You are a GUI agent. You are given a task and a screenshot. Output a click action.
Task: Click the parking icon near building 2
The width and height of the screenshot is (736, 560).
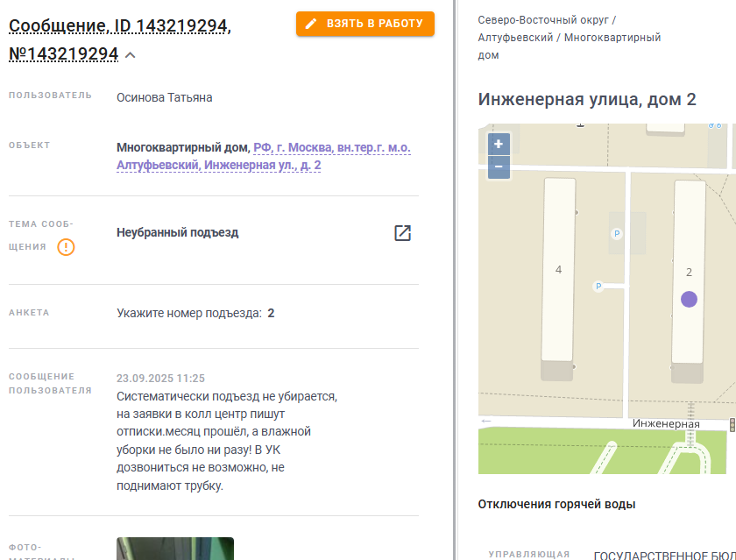tap(617, 233)
